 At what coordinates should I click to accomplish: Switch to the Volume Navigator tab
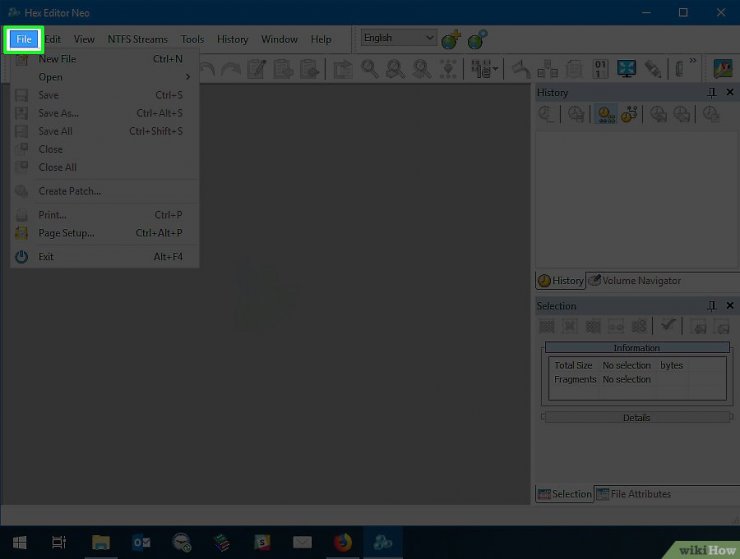[634, 280]
